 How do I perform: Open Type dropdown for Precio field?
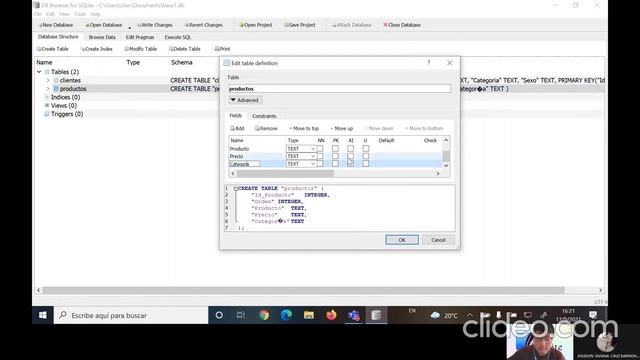[301, 156]
